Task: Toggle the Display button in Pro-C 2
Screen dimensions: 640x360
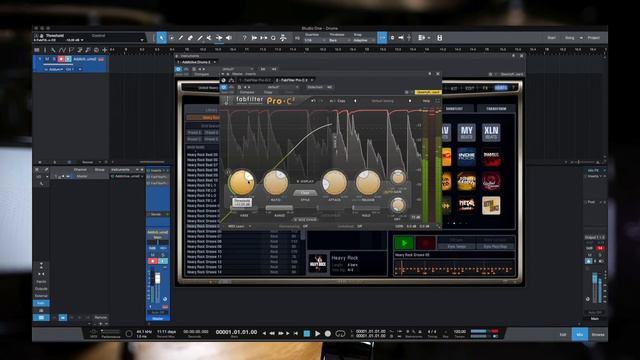Action: click(x=305, y=181)
